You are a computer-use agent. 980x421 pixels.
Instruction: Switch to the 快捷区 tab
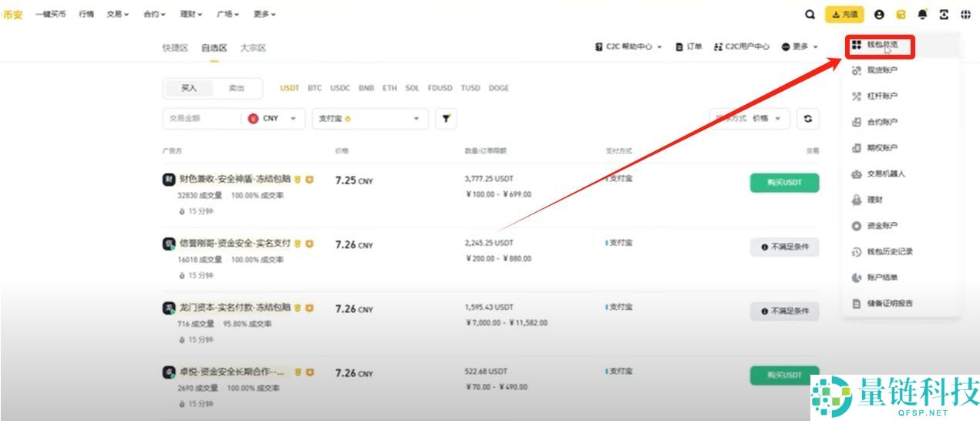tap(175, 48)
